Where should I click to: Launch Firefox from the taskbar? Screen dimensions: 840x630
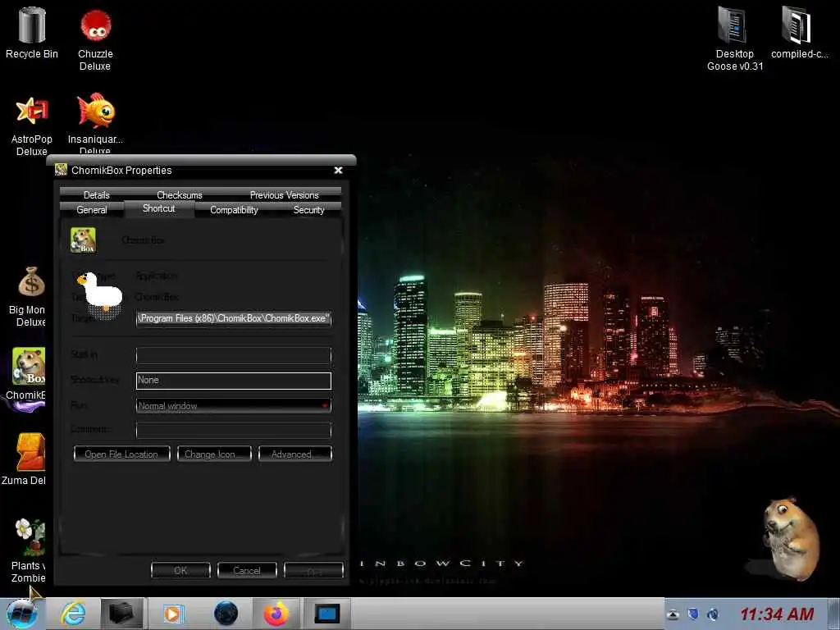tap(276, 614)
